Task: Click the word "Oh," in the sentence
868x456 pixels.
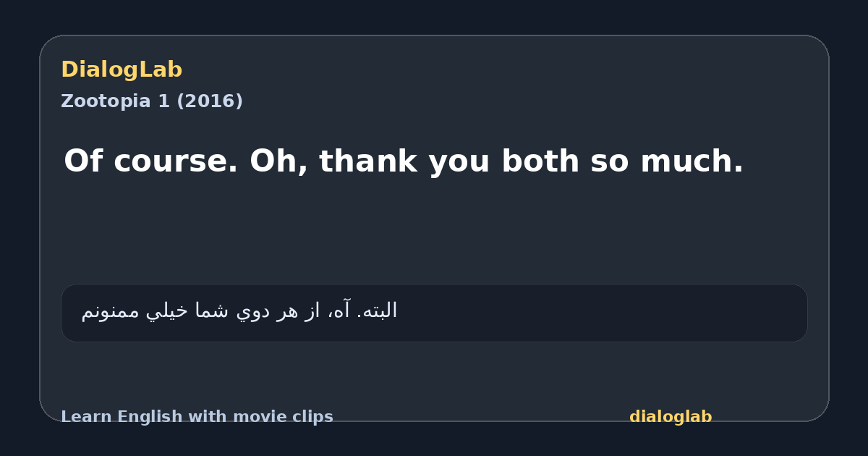Action: (x=278, y=162)
